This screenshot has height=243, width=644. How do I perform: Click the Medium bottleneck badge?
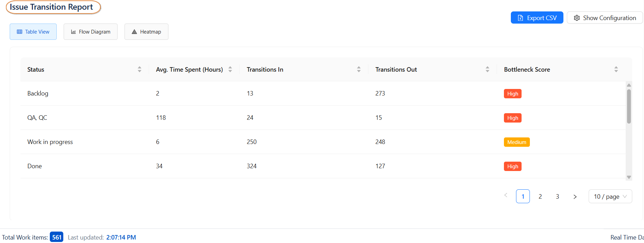(517, 142)
